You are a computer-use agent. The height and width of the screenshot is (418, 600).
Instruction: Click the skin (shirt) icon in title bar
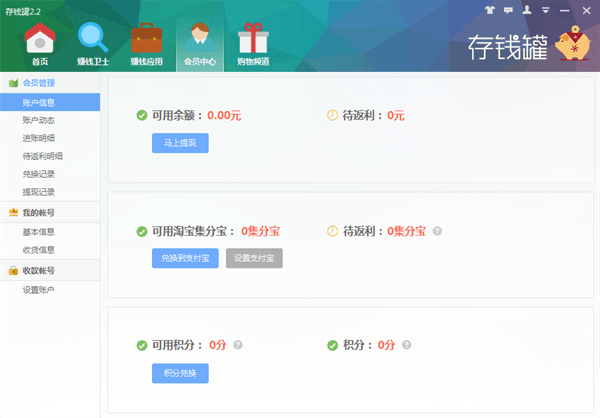[490, 9]
